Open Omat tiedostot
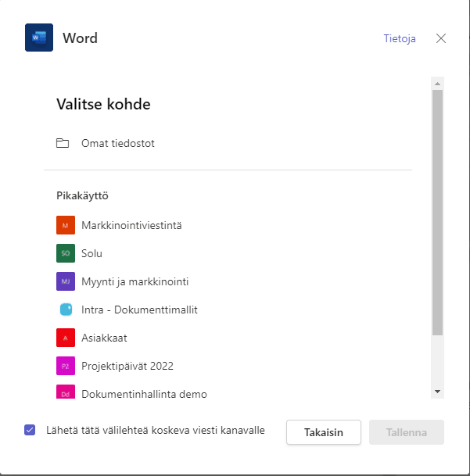 click(x=117, y=143)
